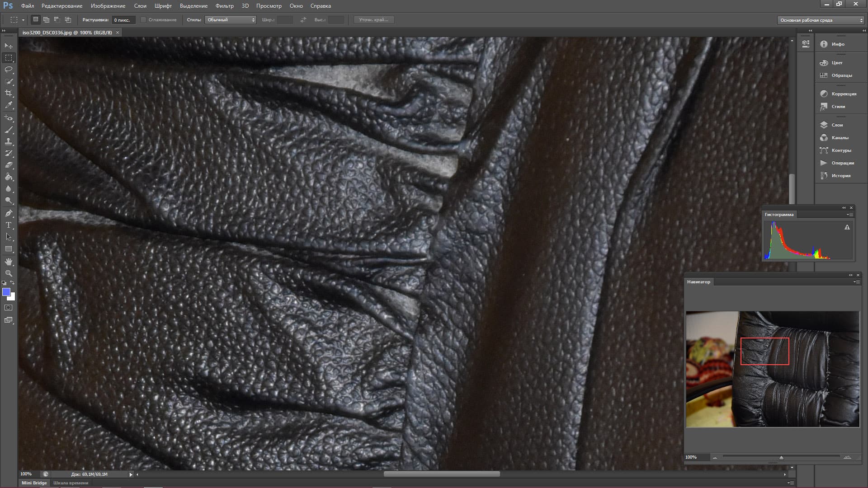
Task: Click the Уточн. край button
Action: point(373,20)
